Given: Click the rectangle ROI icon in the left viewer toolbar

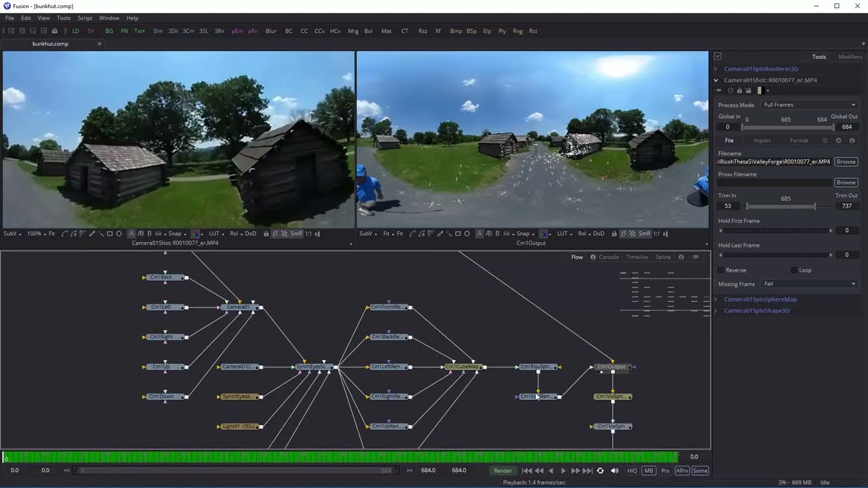Looking at the screenshot, I should (110, 234).
